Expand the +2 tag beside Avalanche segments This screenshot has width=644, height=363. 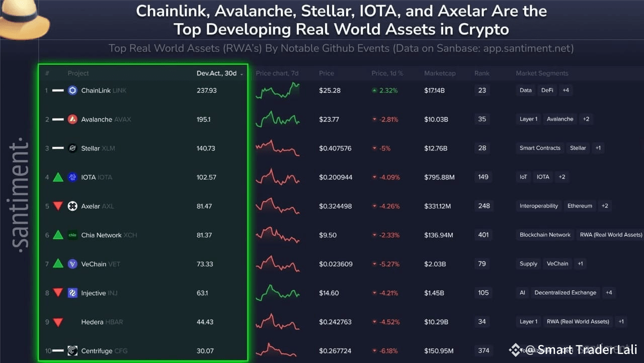click(x=586, y=119)
